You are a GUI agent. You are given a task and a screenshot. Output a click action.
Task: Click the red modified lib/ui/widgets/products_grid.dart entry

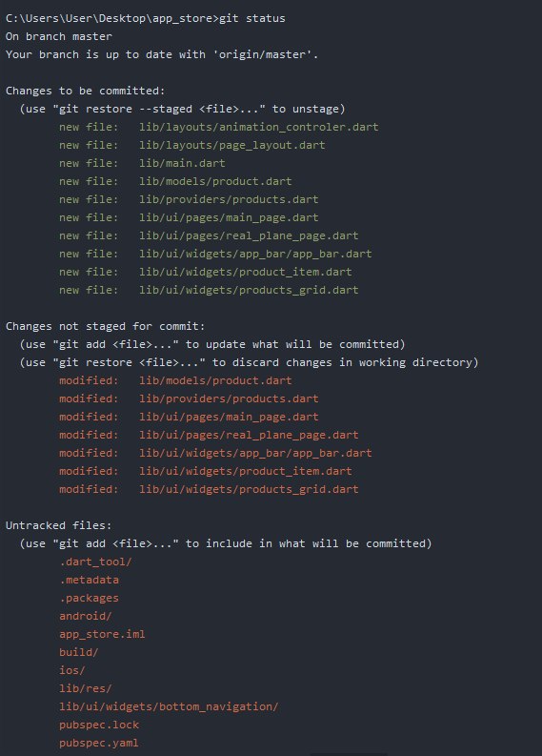point(249,489)
